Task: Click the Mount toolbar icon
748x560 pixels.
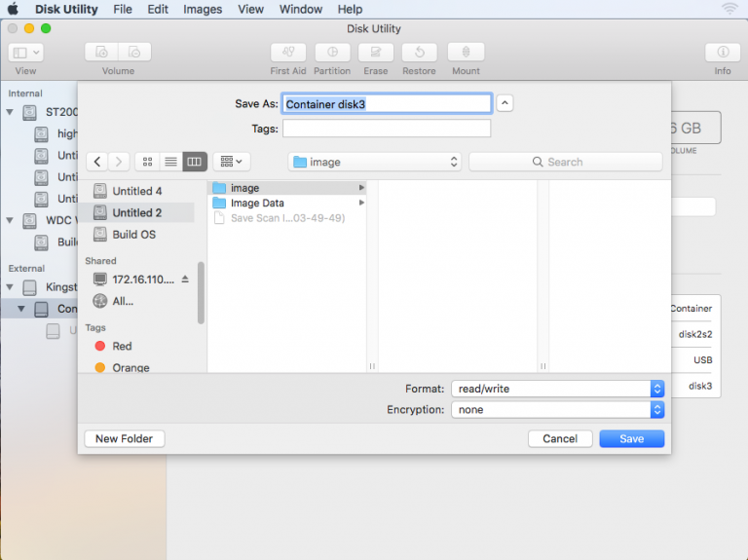Action: coord(467,52)
